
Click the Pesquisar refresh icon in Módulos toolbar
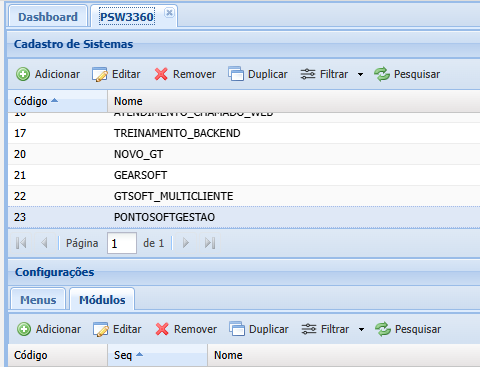(x=383, y=329)
